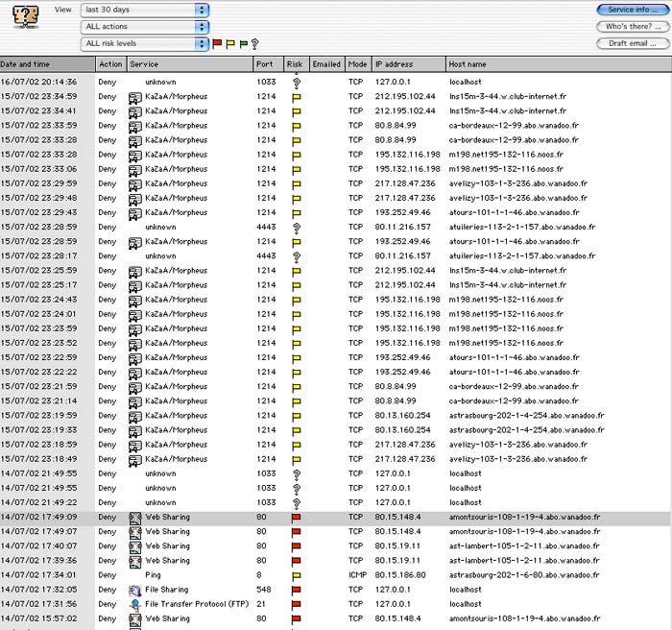Screen dimensions: 672x630
Task: Sort by Action column header
Action: (111, 64)
